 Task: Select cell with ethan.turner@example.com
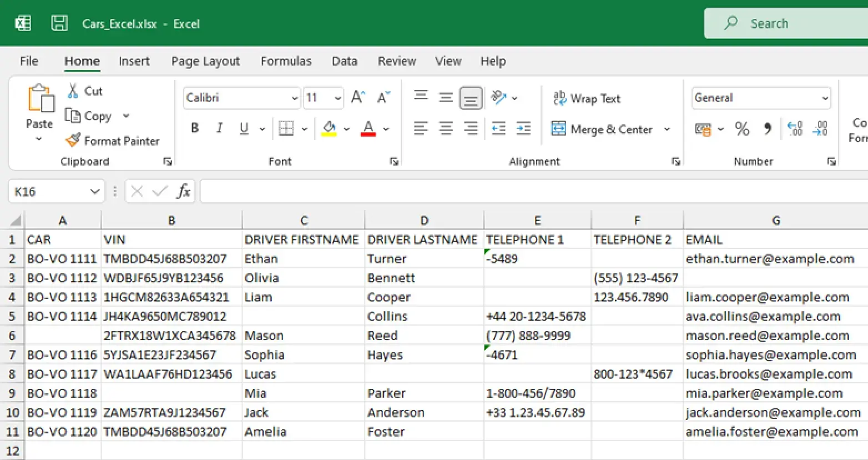point(776,259)
